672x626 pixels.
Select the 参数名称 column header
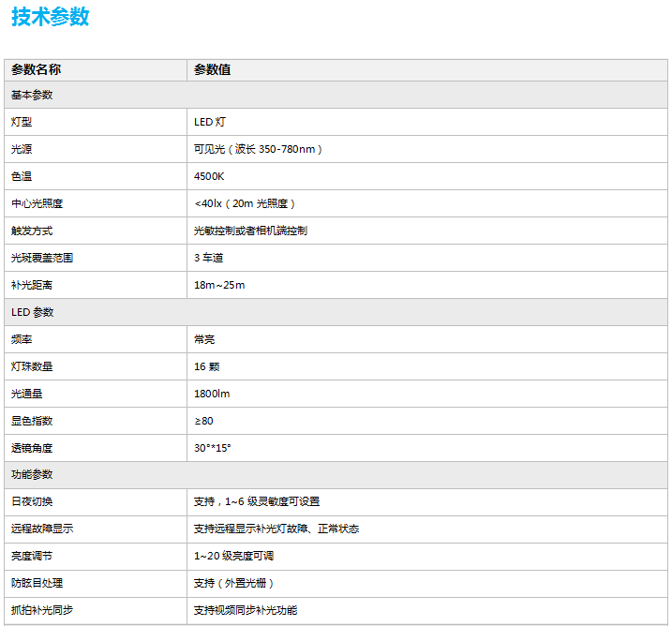(x=37, y=69)
